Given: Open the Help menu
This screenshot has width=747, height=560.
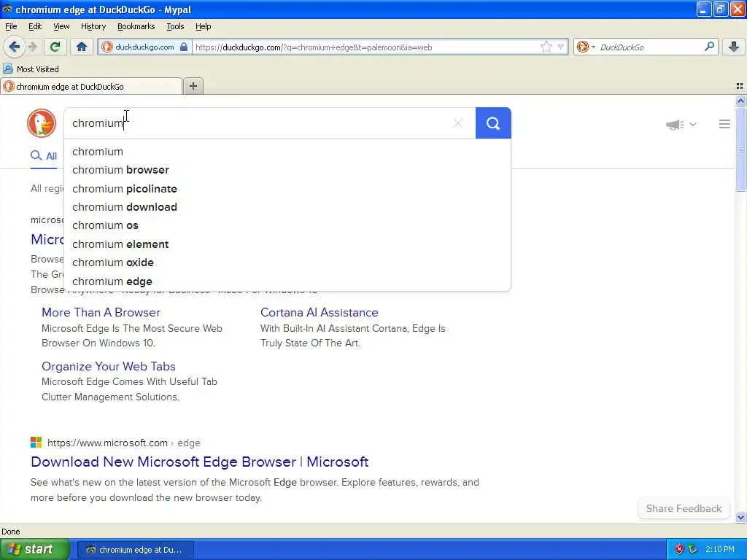Looking at the screenshot, I should [203, 26].
